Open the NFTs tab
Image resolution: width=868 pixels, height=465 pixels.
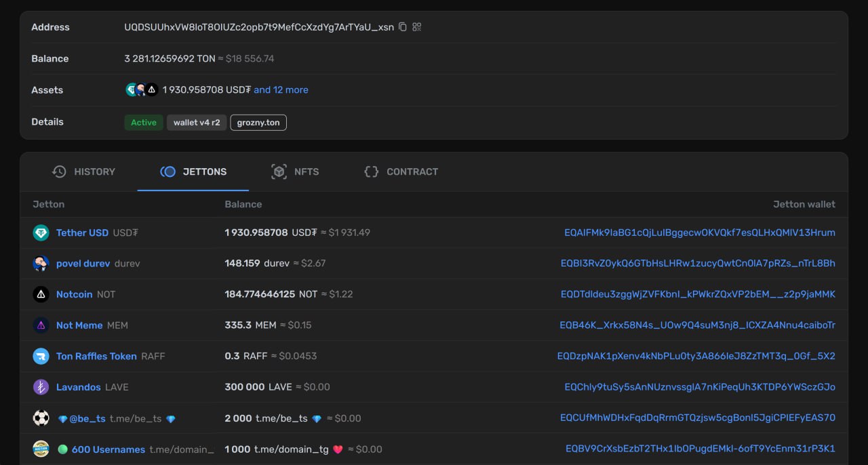(295, 171)
